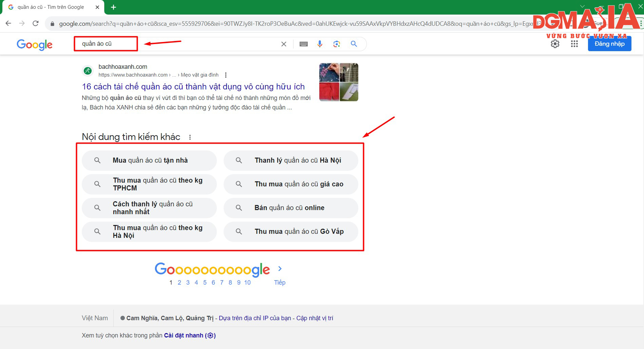Click 'Tiếp' next page link
Viewport: 644px width, 349px height.
pyautogui.click(x=280, y=283)
